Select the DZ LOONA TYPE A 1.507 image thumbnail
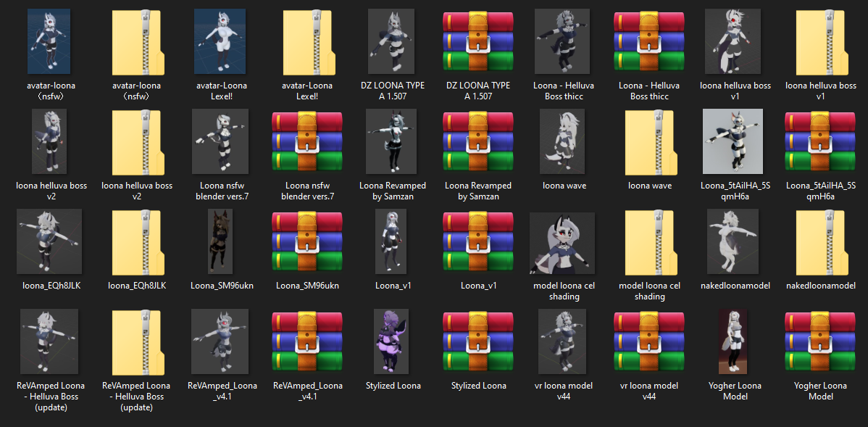The image size is (868, 427). click(391, 41)
